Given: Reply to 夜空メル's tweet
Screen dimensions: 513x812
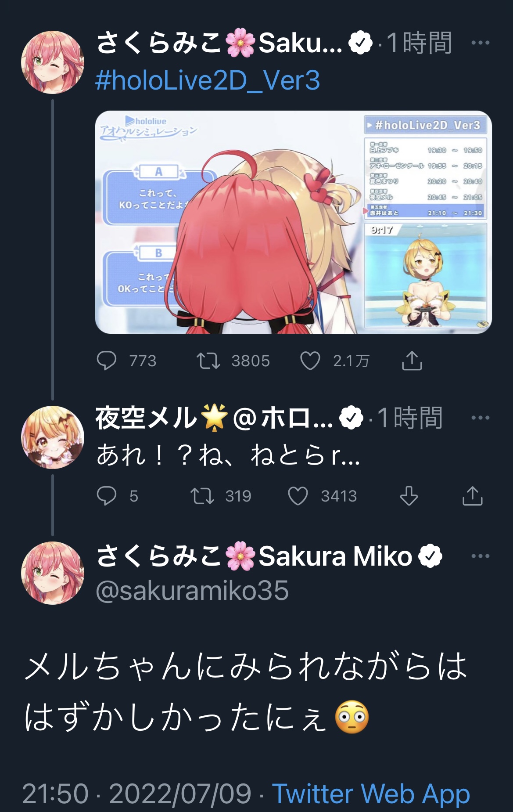Looking at the screenshot, I should click(x=107, y=496).
